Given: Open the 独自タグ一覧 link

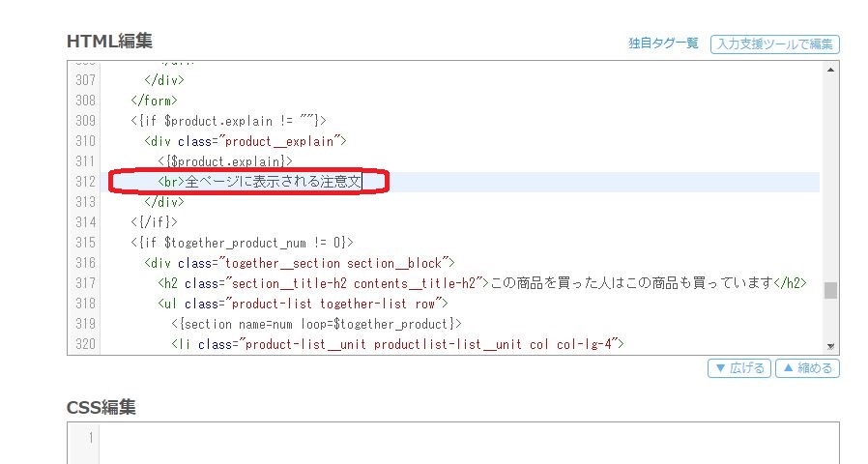Looking at the screenshot, I should point(663,43).
